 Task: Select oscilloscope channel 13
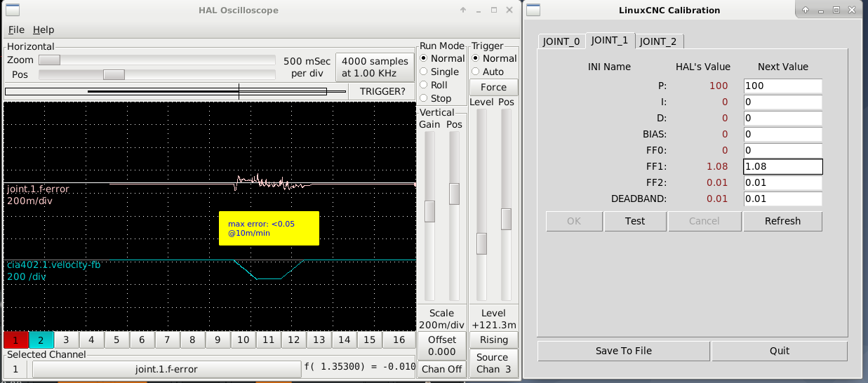pyautogui.click(x=319, y=340)
